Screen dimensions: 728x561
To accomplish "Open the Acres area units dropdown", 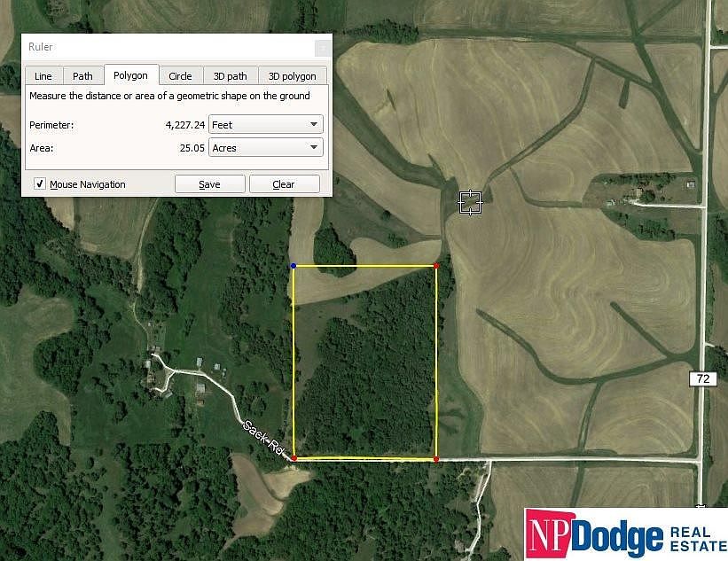I will [x=265, y=147].
